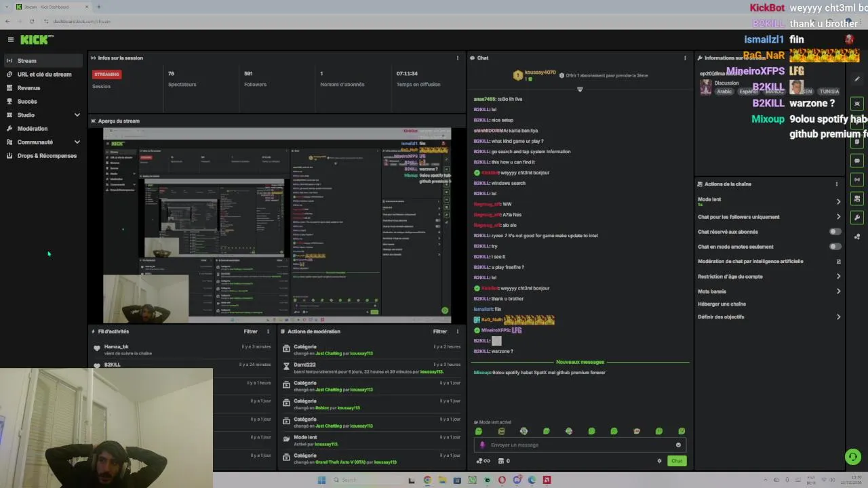Open options menu of Actions de la chaîne
Image resolution: width=868 pixels, height=488 pixels.
[x=836, y=184]
